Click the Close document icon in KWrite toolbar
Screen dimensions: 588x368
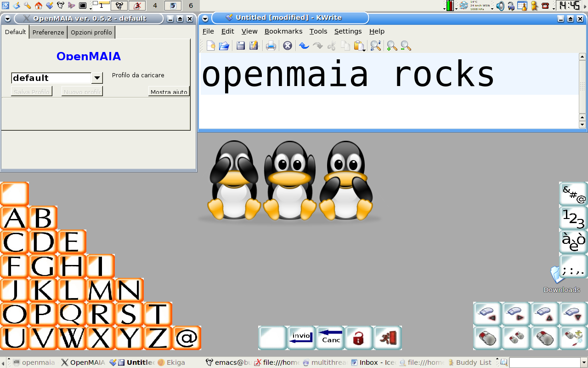[288, 46]
